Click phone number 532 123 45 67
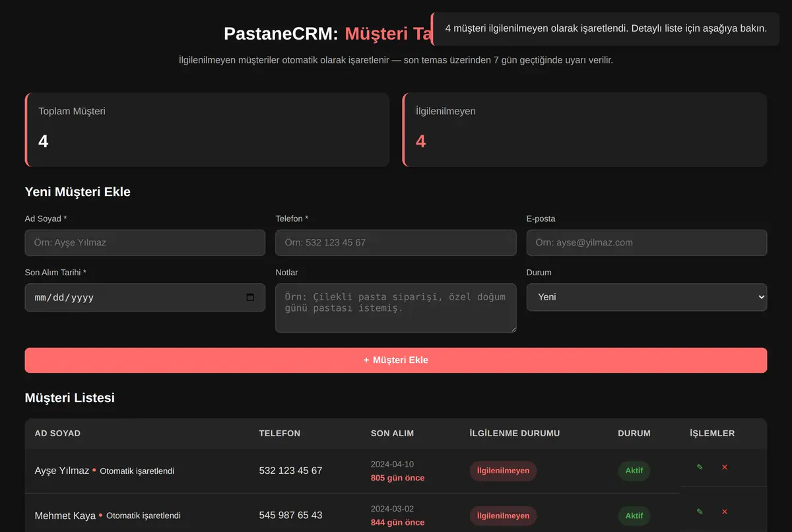Image resolution: width=792 pixels, height=532 pixels. (291, 471)
